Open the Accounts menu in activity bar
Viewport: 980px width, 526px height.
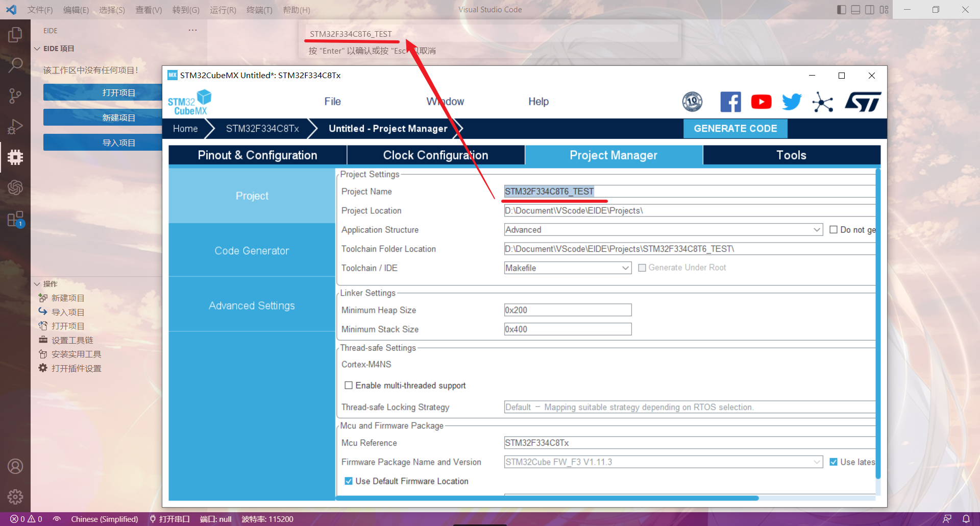tap(15, 466)
